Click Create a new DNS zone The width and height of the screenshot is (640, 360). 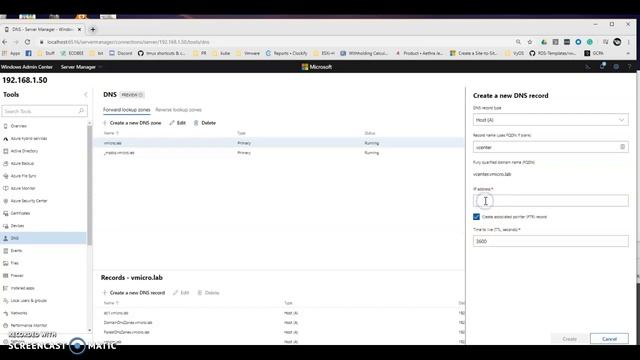click(132, 123)
